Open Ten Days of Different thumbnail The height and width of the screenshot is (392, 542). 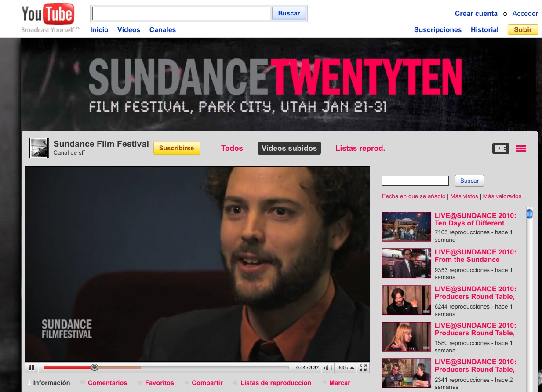[407, 227]
